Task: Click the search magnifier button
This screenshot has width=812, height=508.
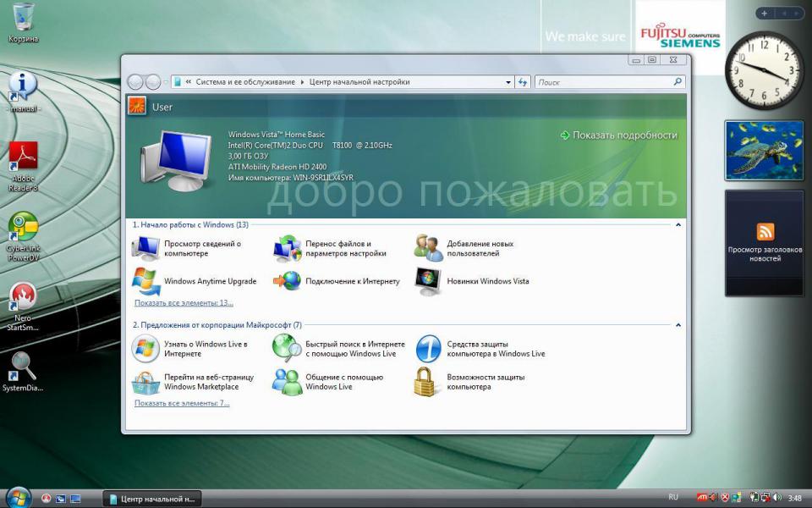Action: point(678,82)
